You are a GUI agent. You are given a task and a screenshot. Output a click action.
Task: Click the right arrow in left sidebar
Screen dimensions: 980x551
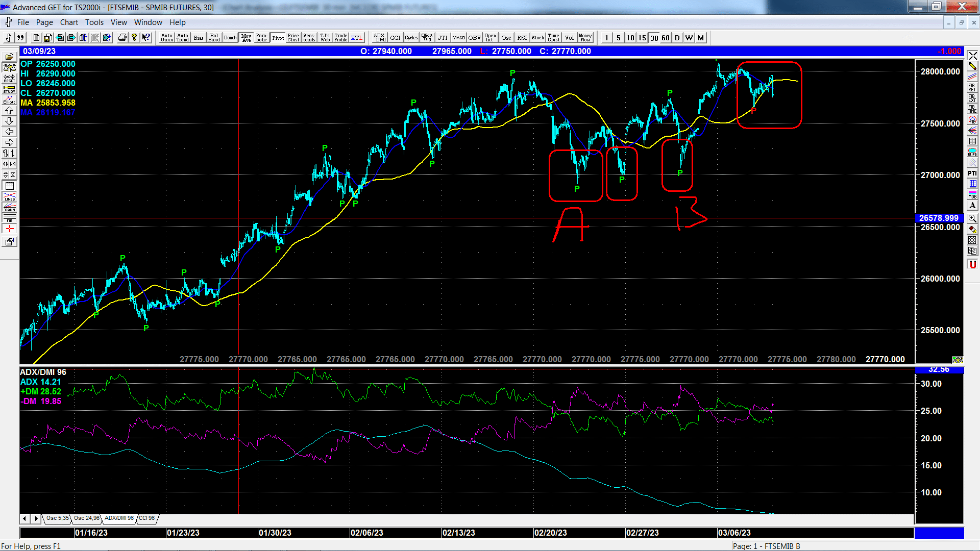pyautogui.click(x=9, y=142)
